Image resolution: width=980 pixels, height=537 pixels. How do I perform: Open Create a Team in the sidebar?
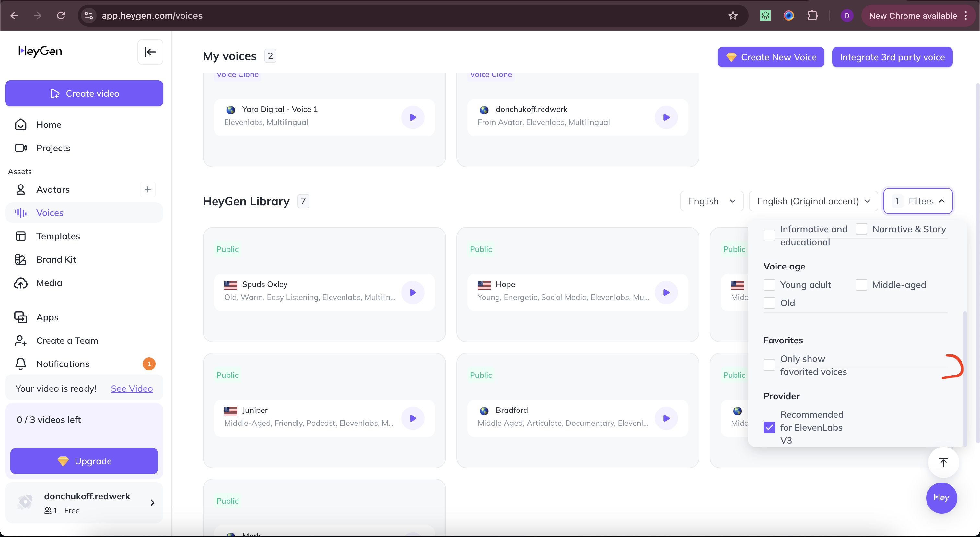pos(84,340)
